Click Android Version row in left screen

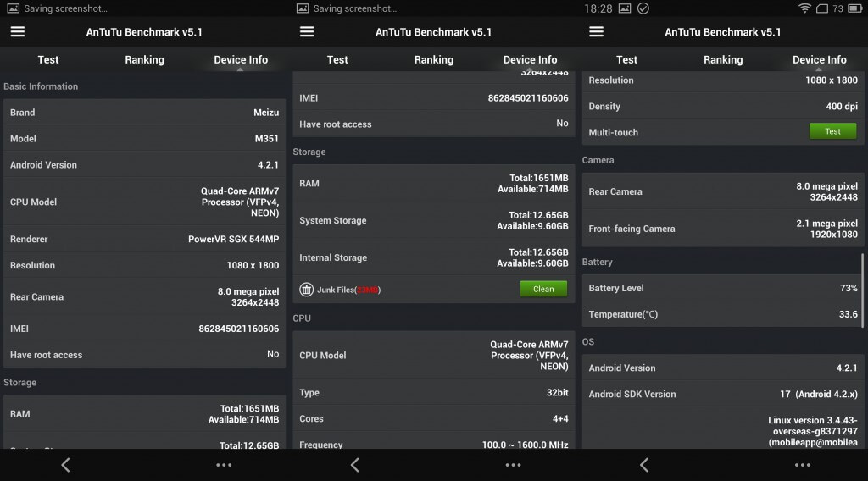tap(144, 165)
